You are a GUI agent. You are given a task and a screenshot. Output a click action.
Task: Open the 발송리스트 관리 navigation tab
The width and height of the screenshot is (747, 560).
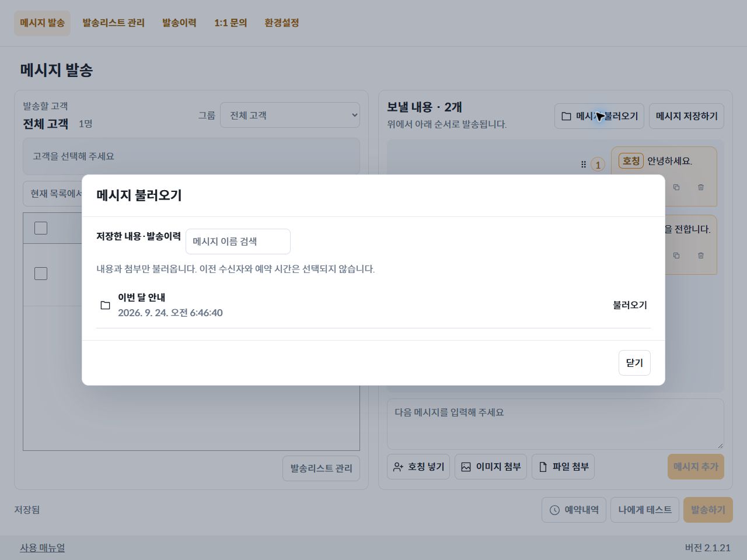click(x=113, y=23)
